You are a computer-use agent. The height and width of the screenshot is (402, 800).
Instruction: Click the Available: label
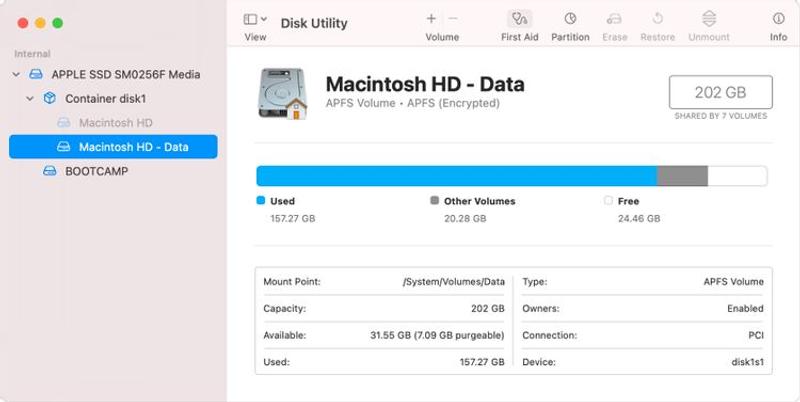pyautogui.click(x=285, y=336)
